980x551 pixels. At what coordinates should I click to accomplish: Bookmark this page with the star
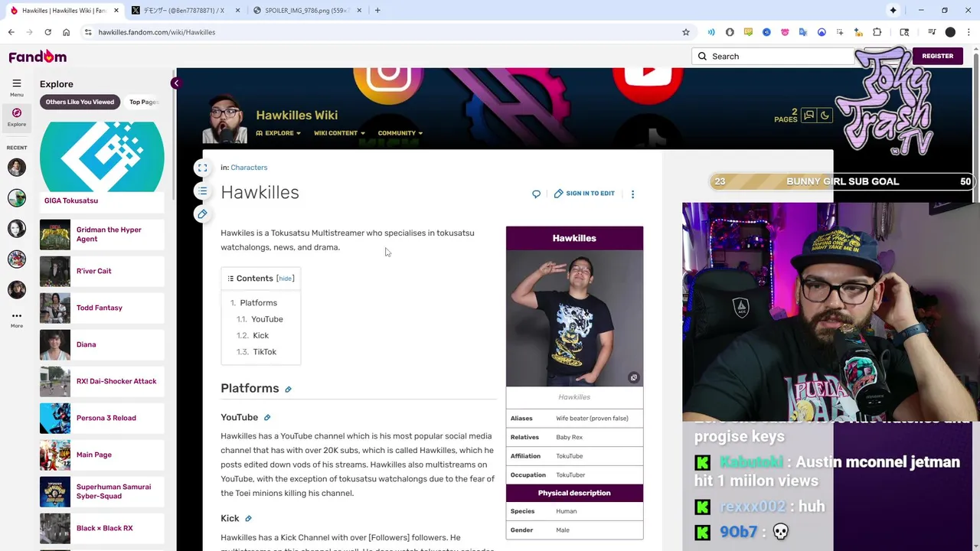tap(685, 32)
